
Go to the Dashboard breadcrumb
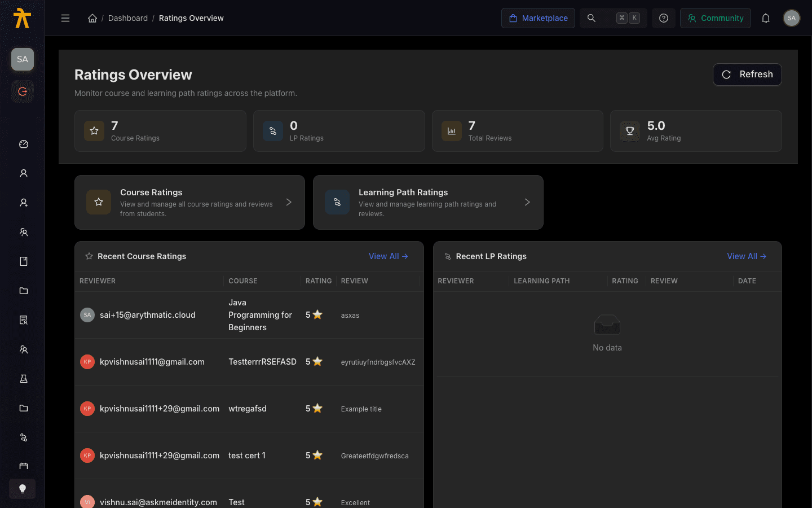click(x=128, y=18)
